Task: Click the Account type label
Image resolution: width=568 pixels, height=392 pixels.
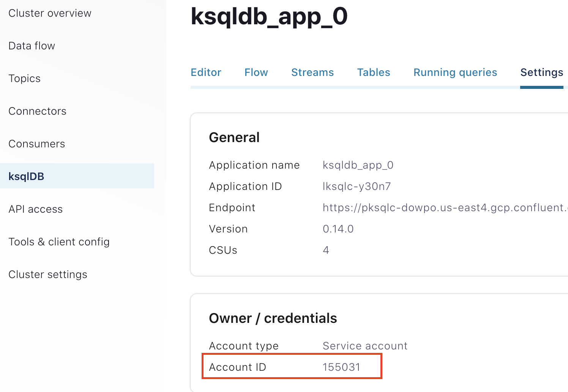Action: tap(244, 346)
